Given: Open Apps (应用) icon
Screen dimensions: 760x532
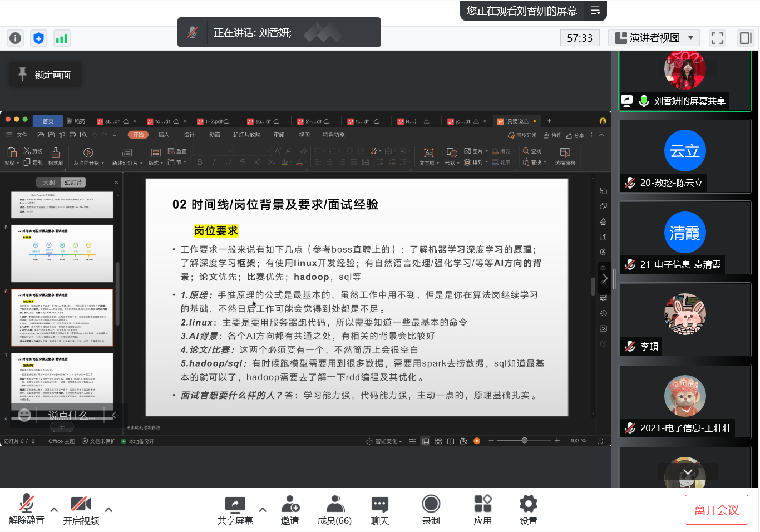Looking at the screenshot, I should pos(482,509).
